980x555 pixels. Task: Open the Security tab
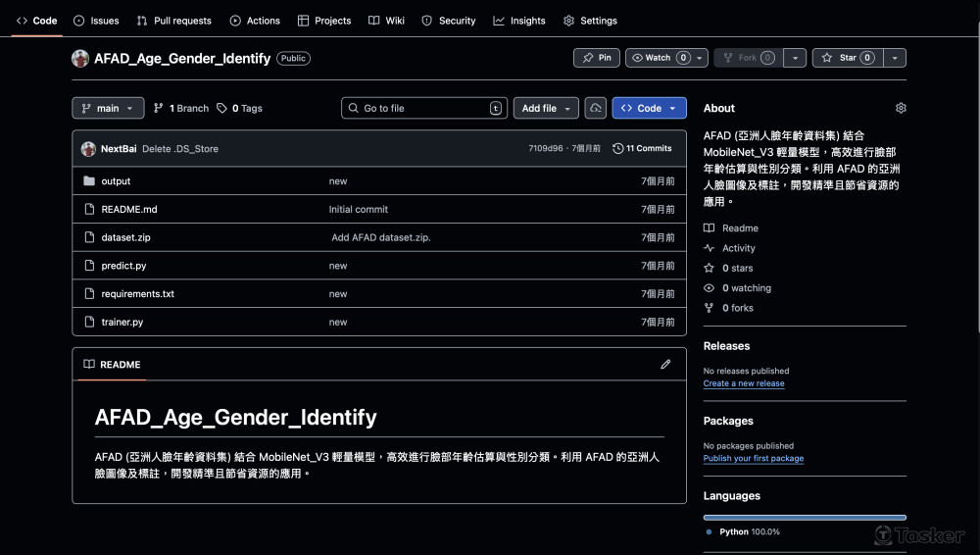[x=448, y=21]
